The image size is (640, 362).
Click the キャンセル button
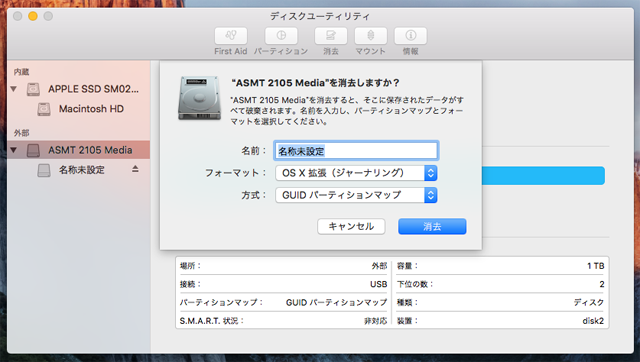point(351,227)
